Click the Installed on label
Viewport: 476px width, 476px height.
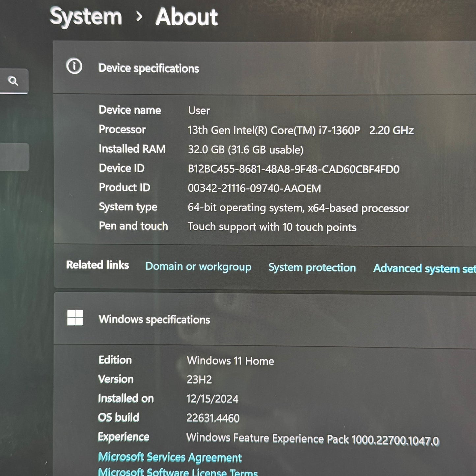tap(126, 399)
